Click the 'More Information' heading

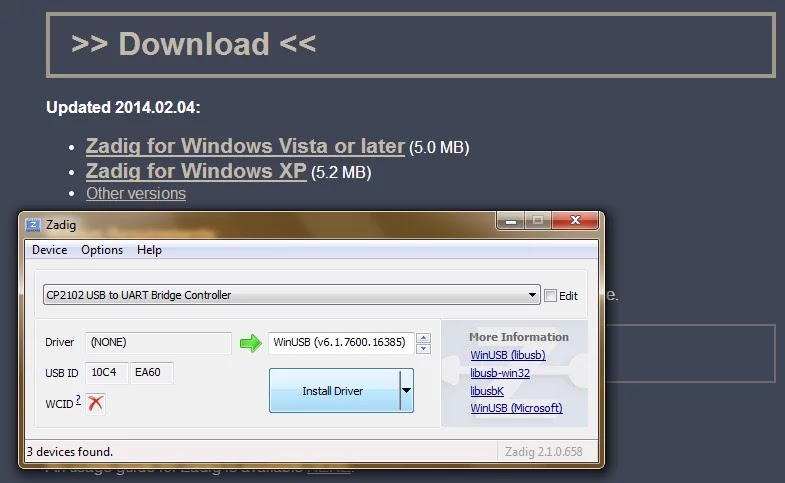519,337
